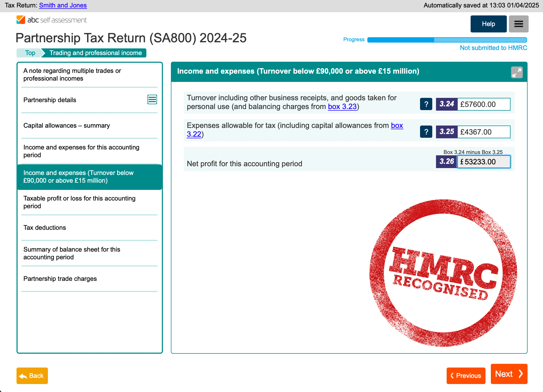Image resolution: width=543 pixels, height=392 pixels.
Task: Click the 'Automatically saved at 13:03' text
Action: click(x=481, y=5)
